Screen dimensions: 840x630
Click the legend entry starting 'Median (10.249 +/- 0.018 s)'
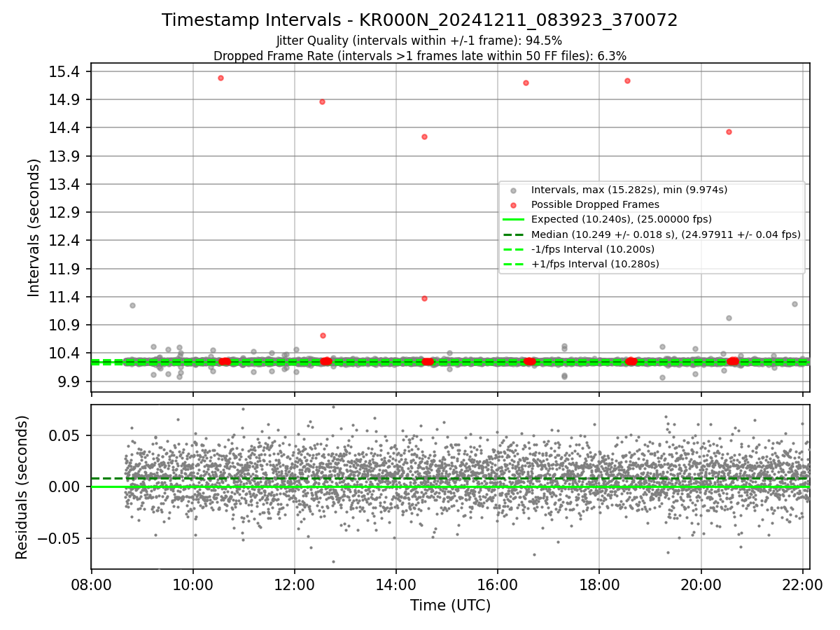(x=666, y=234)
